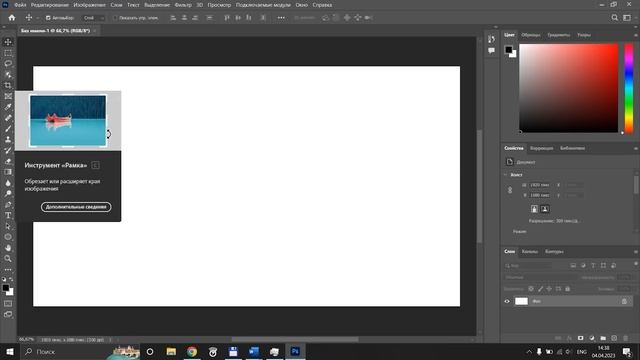Select the Lasso tool
The image size is (640, 360).
point(8,64)
